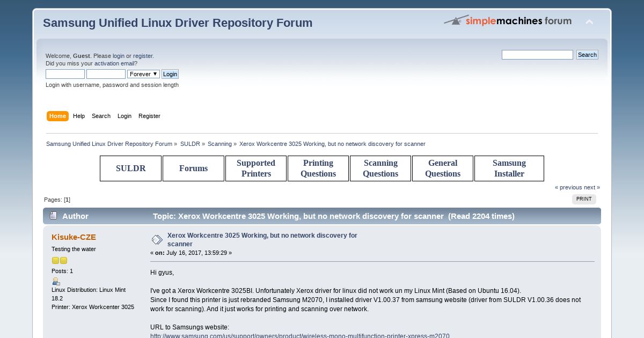Click the 'July 16, 2017, 13:59:29' post date
Screen dimensions: 644x338
tap(196, 253)
